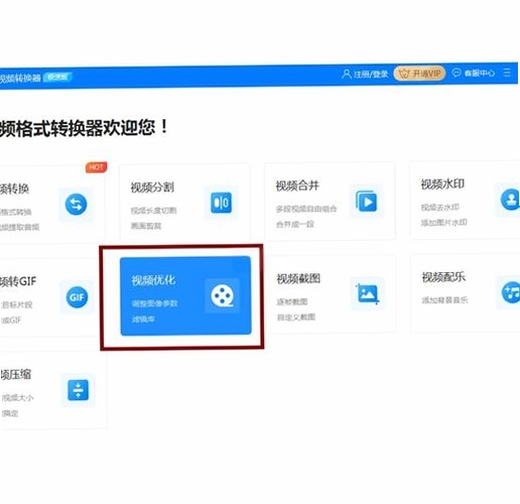Click the user profile icon in header
Viewport: 520px width, 504px height.
347,74
